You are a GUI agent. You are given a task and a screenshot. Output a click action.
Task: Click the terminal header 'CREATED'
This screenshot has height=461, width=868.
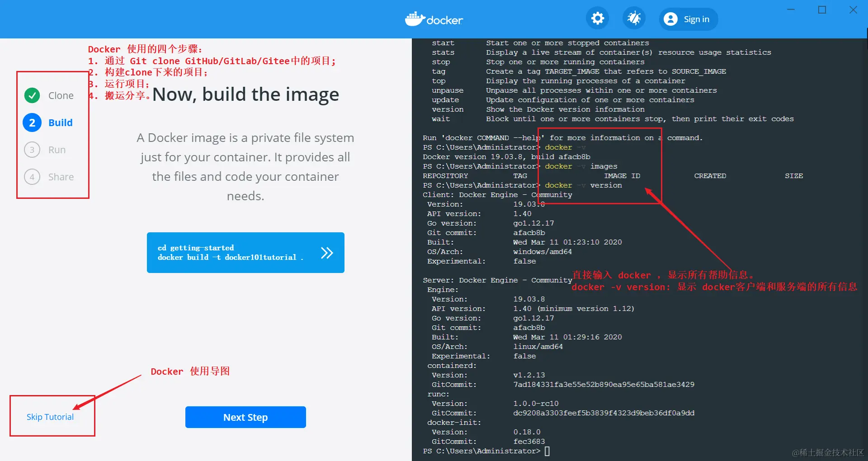point(710,176)
